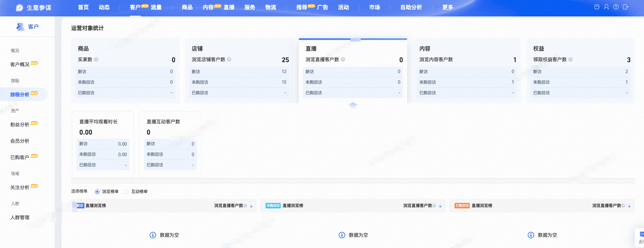Open 客户概况 in sidebar

tap(20, 64)
